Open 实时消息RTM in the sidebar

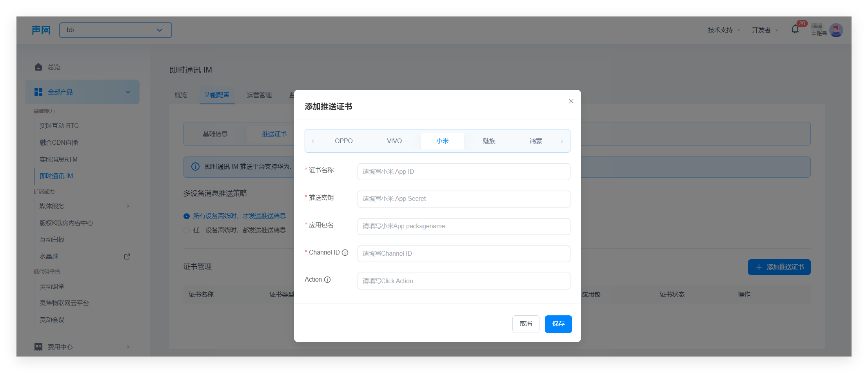[x=58, y=159]
